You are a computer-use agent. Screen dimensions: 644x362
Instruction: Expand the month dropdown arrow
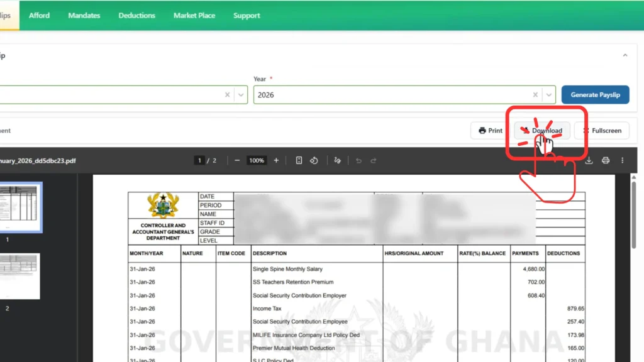[241, 95]
